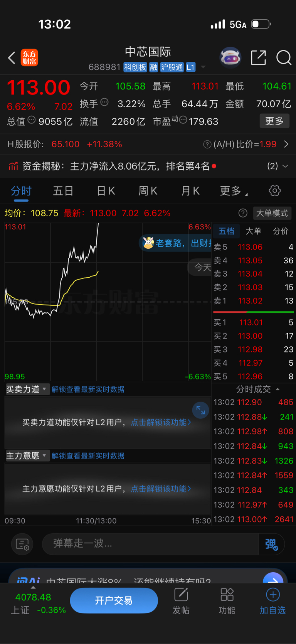Tap the 科创板 tag

coord(135,67)
